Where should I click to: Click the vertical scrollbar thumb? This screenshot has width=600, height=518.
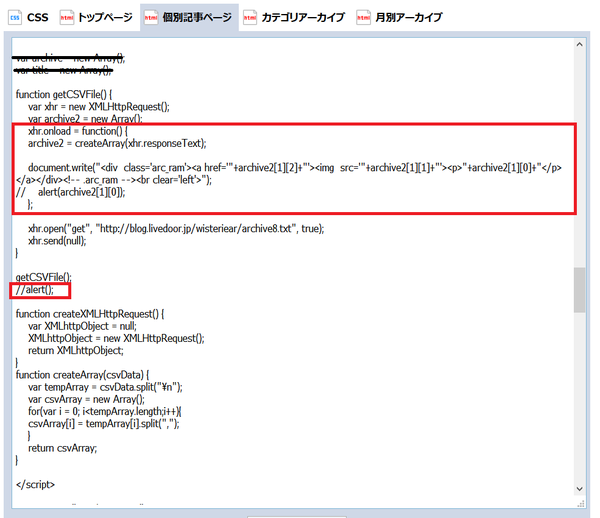(579, 290)
